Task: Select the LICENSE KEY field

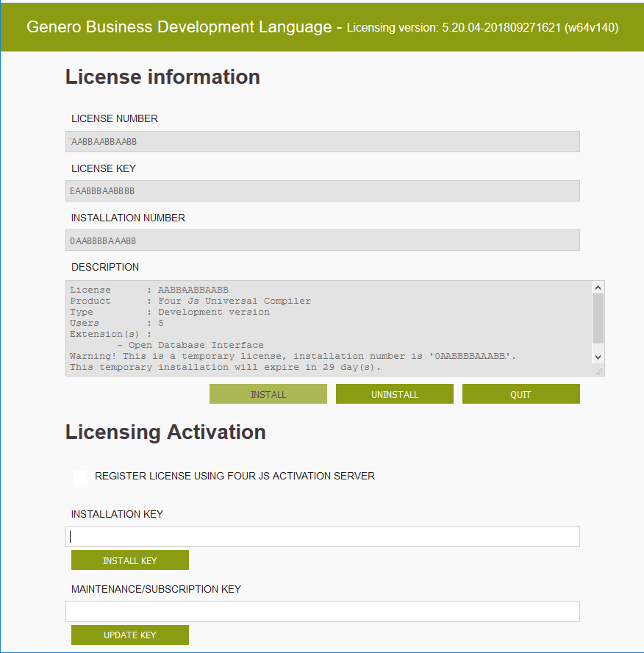Action: coord(322,190)
